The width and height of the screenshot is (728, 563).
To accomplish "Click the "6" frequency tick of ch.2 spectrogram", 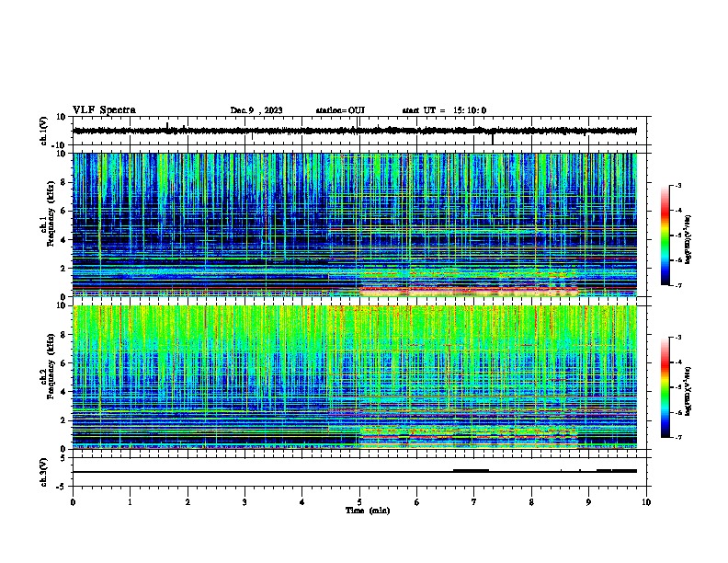I will (64, 363).
